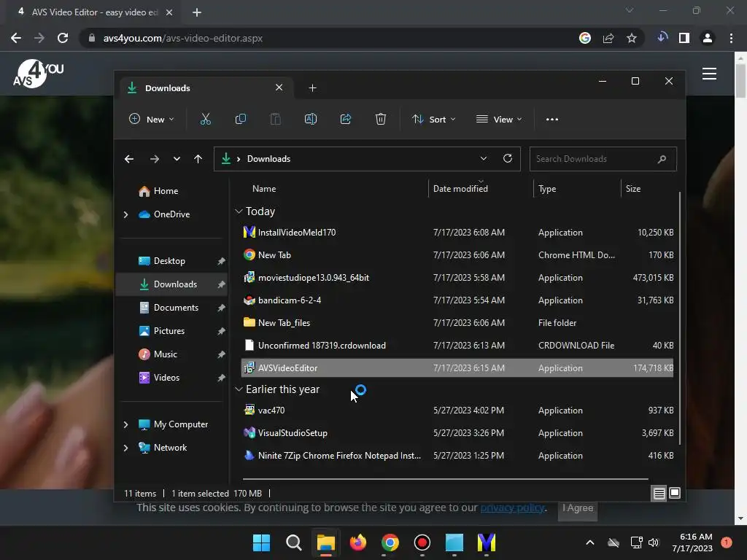Select the AVS Video Editor Chrome tab
The width and height of the screenshot is (747, 560).
coord(96,12)
